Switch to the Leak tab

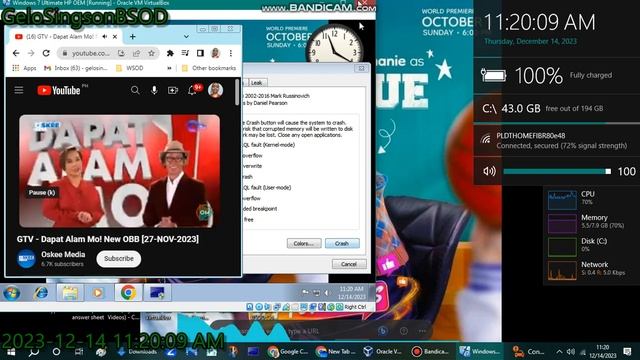[x=256, y=82]
